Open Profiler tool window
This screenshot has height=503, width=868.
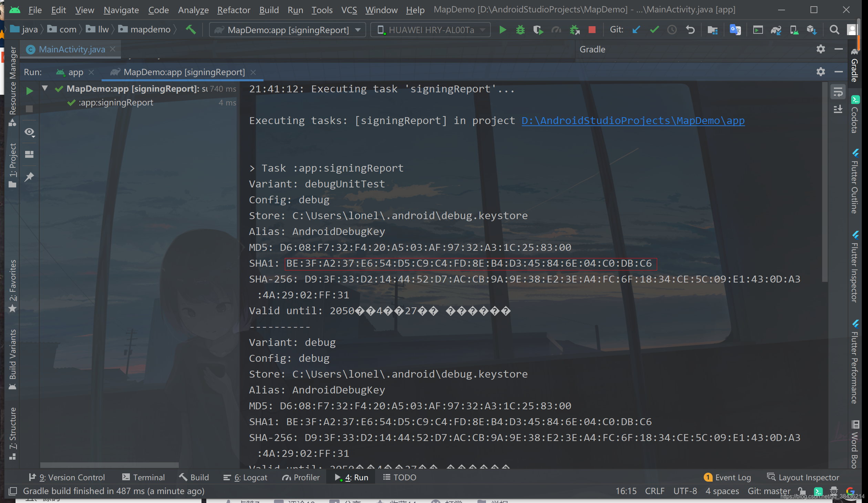301,477
